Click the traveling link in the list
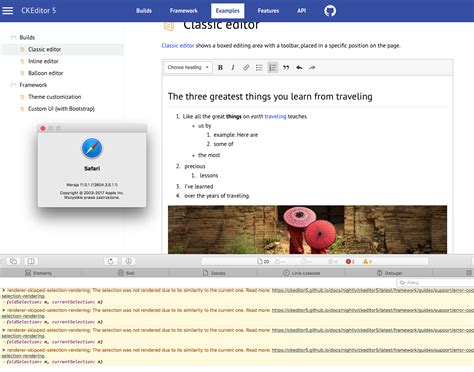This screenshot has height=372, width=474. point(275,116)
